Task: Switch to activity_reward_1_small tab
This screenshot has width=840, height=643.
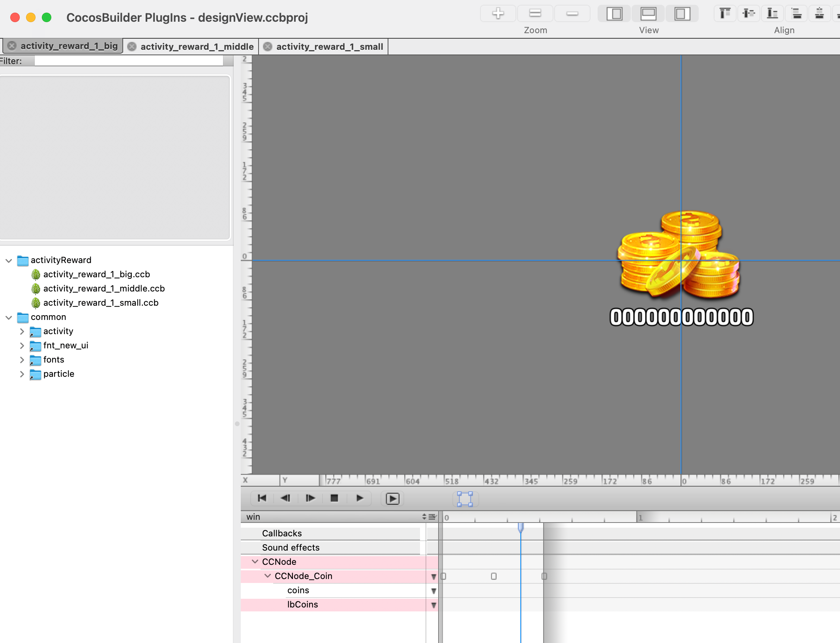Action: 329,47
